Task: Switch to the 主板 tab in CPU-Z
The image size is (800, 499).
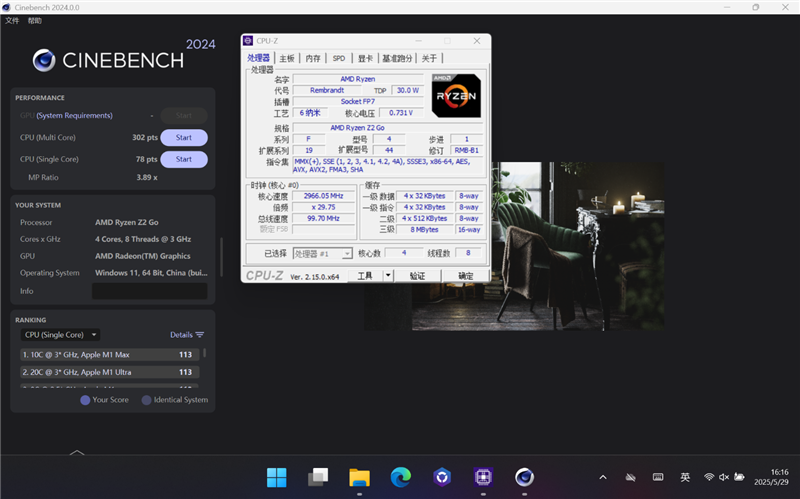Action: (287, 58)
